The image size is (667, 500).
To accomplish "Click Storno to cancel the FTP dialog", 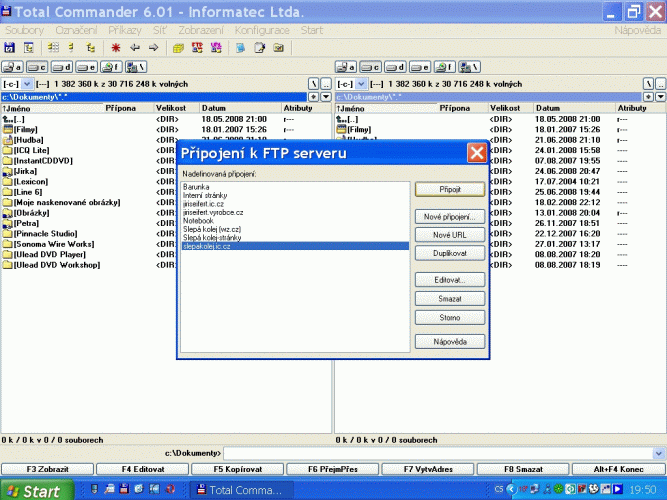I will tap(449, 317).
